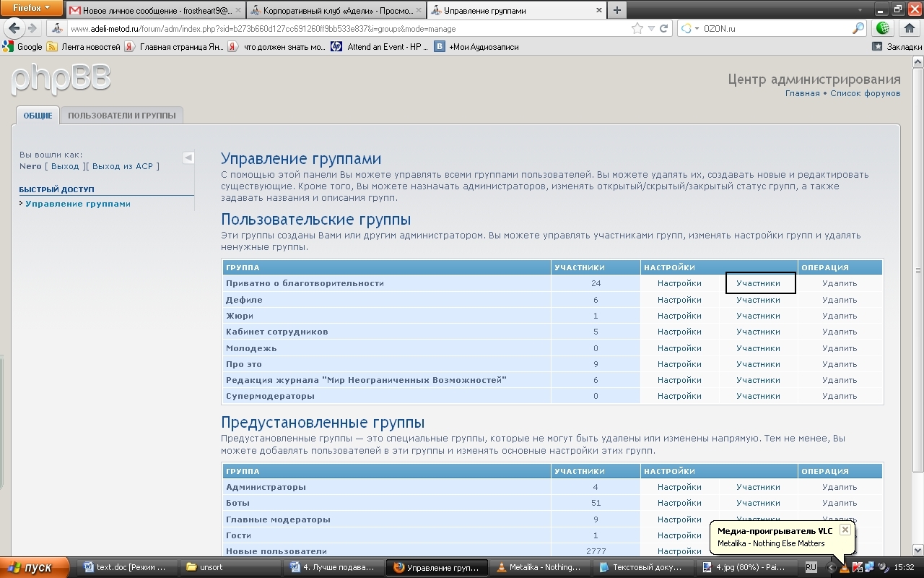
Task: Open Участники for the Про это group
Action: coord(758,364)
